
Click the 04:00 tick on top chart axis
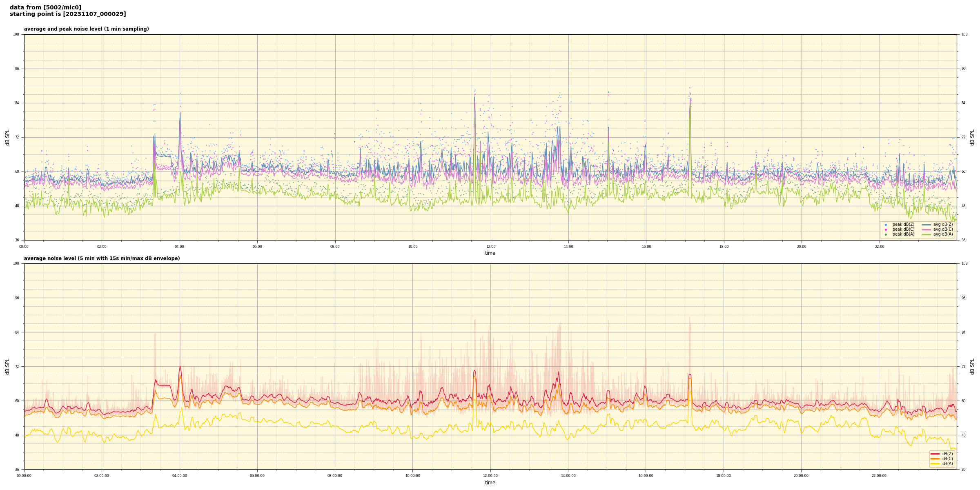coord(179,247)
